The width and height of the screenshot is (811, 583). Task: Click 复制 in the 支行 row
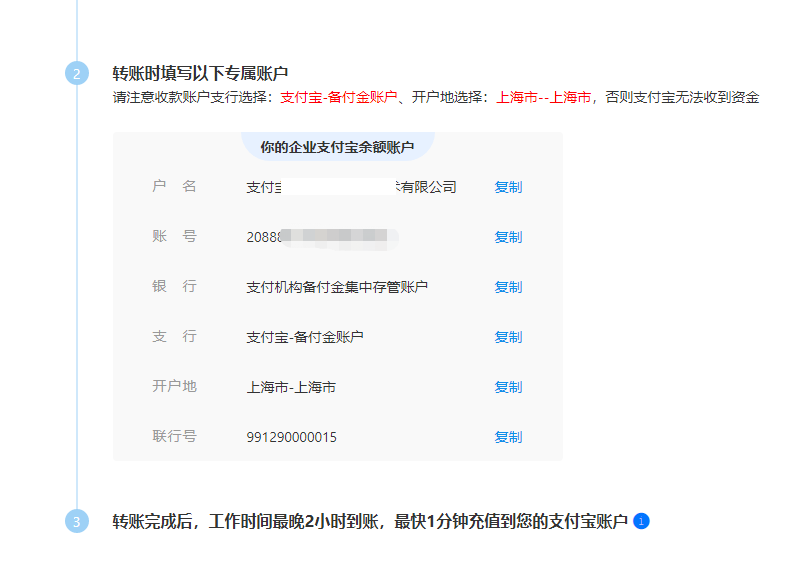[x=508, y=337]
